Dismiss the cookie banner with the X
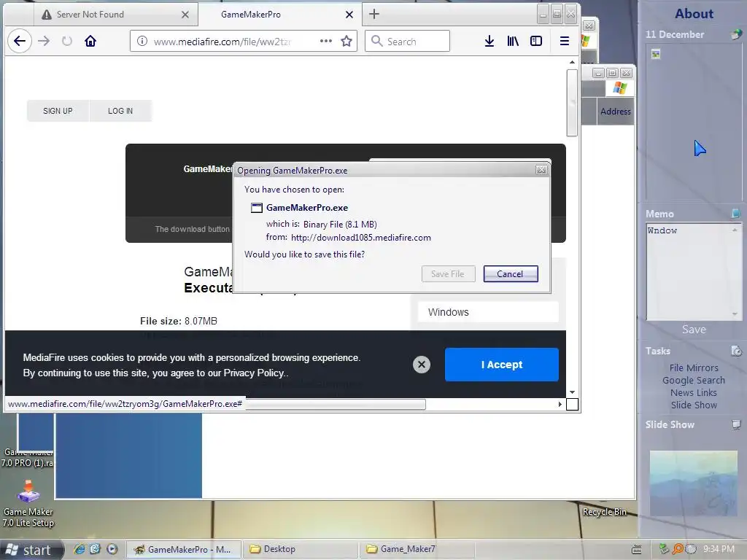 tap(421, 365)
